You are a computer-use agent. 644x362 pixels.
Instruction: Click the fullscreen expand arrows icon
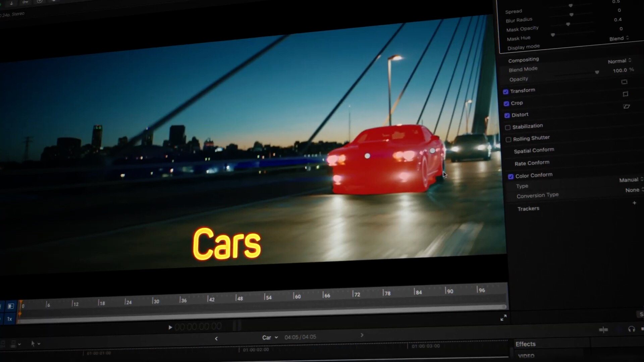coord(503,318)
